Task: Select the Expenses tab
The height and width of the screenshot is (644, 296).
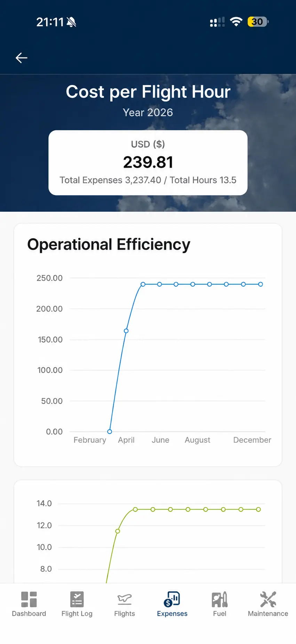Action: point(172,604)
